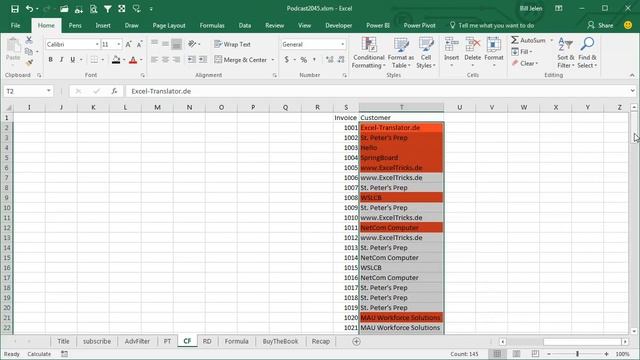This screenshot has width=640, height=360.
Task: Click the Conditional Formatting icon
Action: click(369, 44)
